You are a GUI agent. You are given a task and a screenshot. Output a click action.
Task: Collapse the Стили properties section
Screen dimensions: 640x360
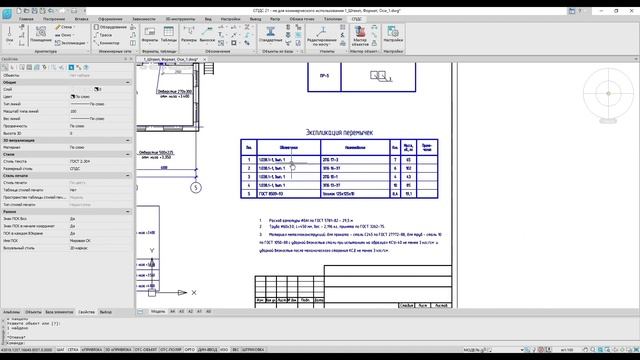click(x=128, y=155)
